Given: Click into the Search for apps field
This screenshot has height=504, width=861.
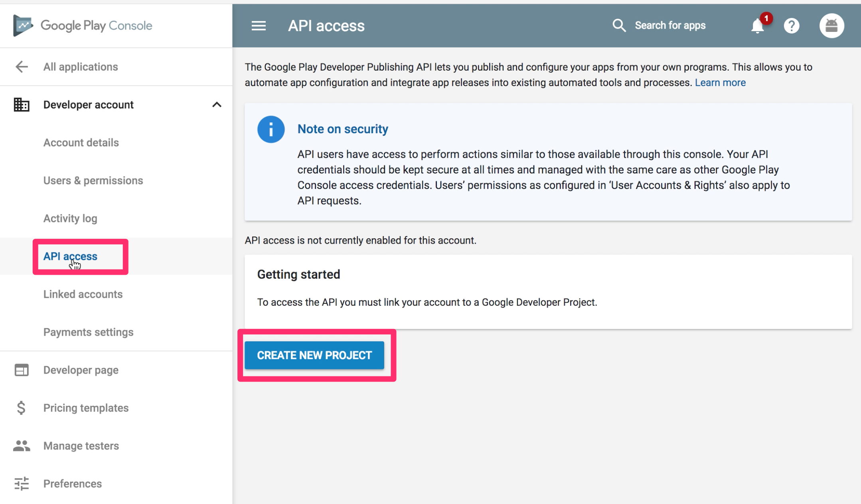Looking at the screenshot, I should pyautogui.click(x=670, y=26).
